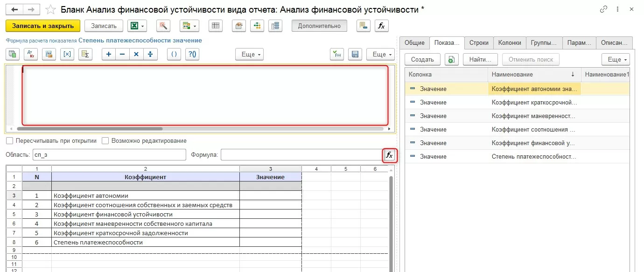Insert a Дт/Кт account reference into the formula
Image resolution: width=644 pixels, height=272 pixels.
pyautogui.click(x=31, y=54)
